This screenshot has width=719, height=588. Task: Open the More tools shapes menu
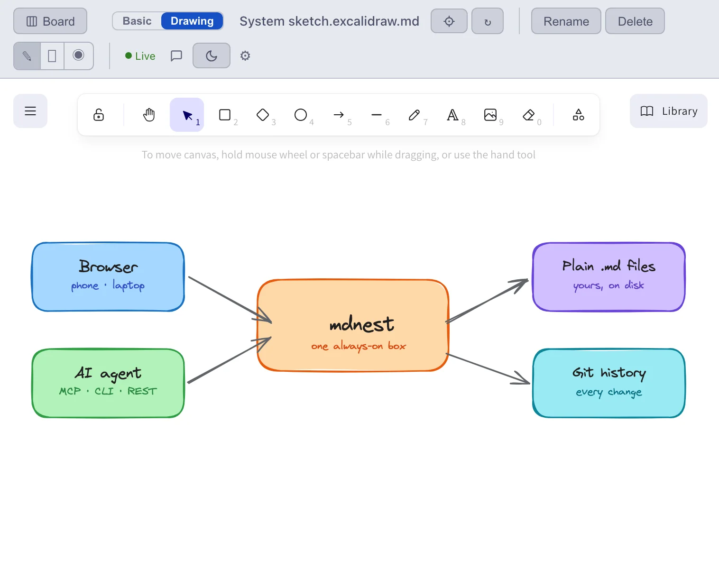point(579,115)
